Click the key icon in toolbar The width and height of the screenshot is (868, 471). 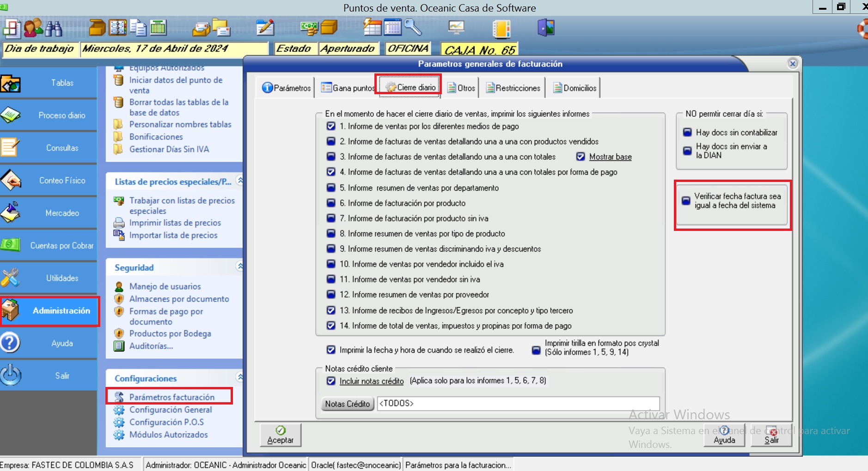[413, 28]
